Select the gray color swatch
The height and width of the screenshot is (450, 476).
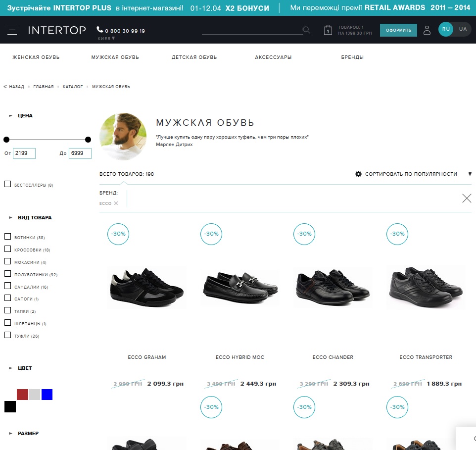pyautogui.click(x=35, y=395)
